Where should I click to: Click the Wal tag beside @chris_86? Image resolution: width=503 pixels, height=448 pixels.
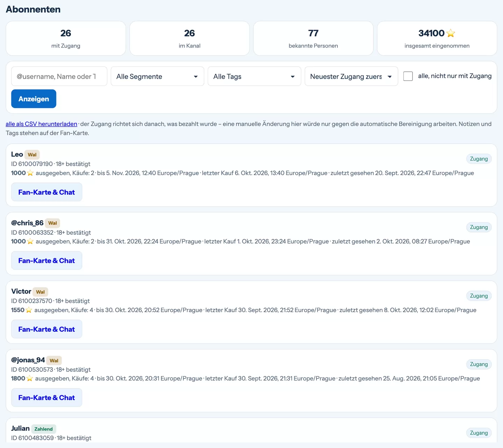(x=52, y=223)
